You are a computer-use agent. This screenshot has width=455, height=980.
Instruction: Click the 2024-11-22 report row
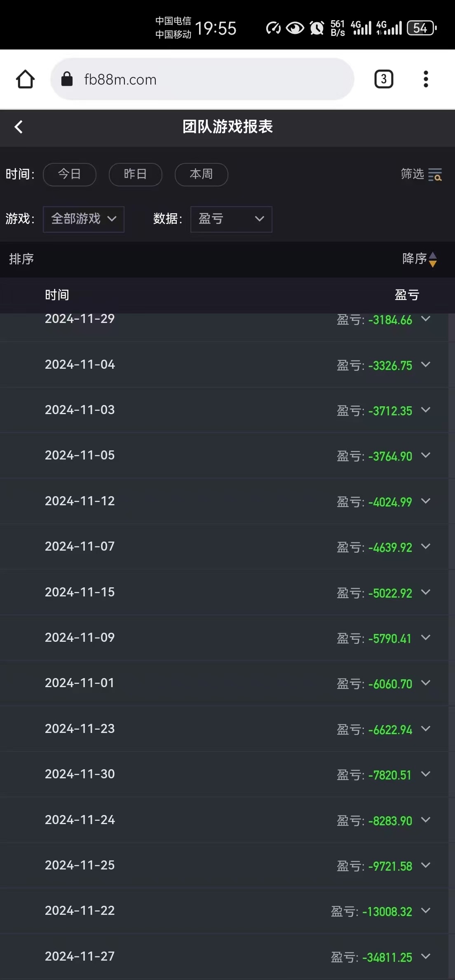(x=227, y=911)
